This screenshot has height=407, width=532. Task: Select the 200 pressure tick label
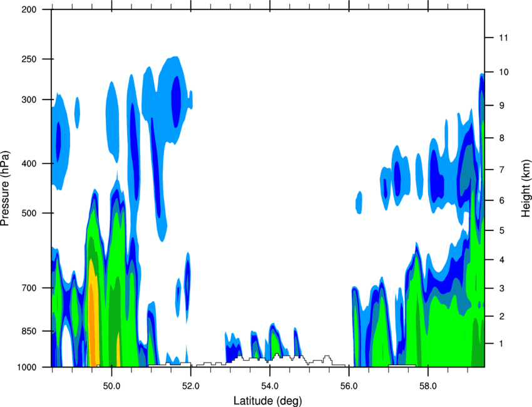(x=29, y=9)
